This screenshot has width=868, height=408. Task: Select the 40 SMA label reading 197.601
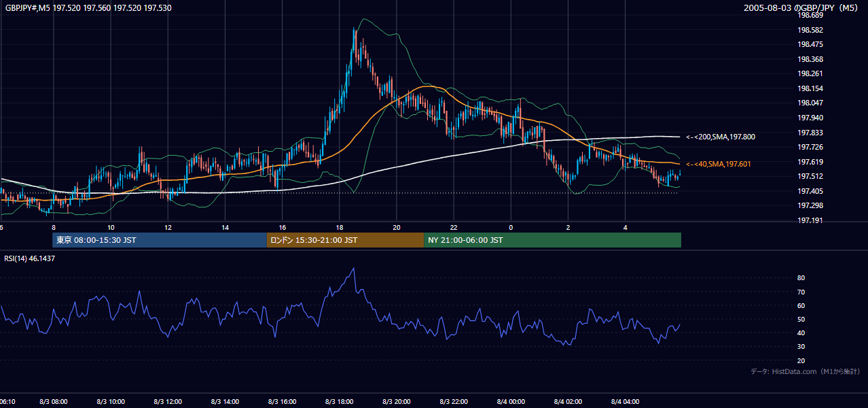coord(719,164)
